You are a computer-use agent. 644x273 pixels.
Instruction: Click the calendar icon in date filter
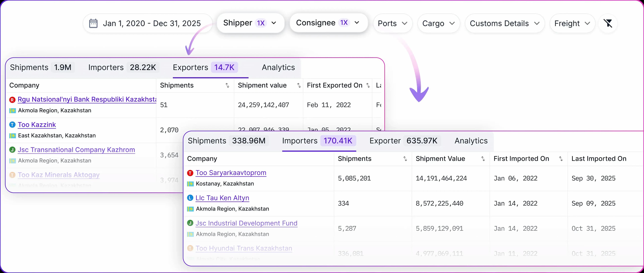pyautogui.click(x=93, y=23)
